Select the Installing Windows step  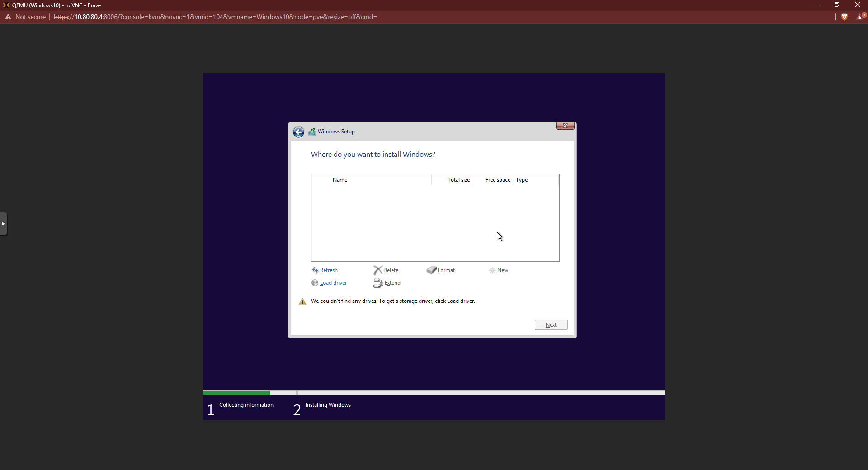pos(328,405)
